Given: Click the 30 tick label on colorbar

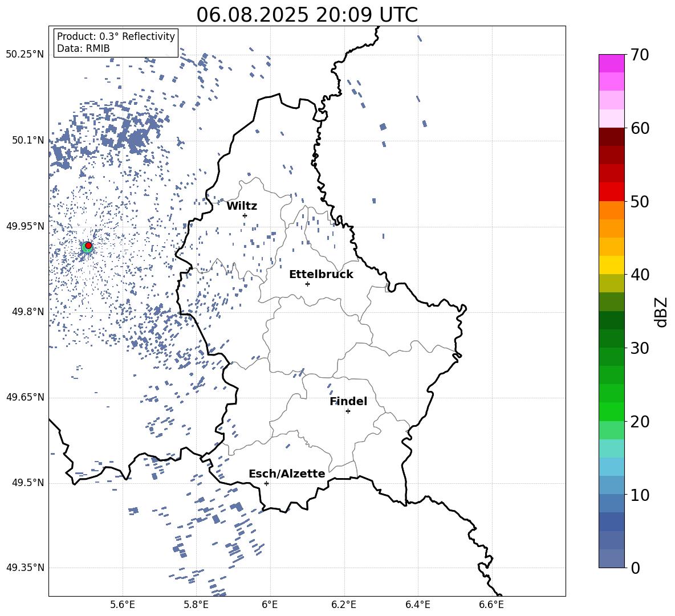Looking at the screenshot, I should tap(640, 348).
